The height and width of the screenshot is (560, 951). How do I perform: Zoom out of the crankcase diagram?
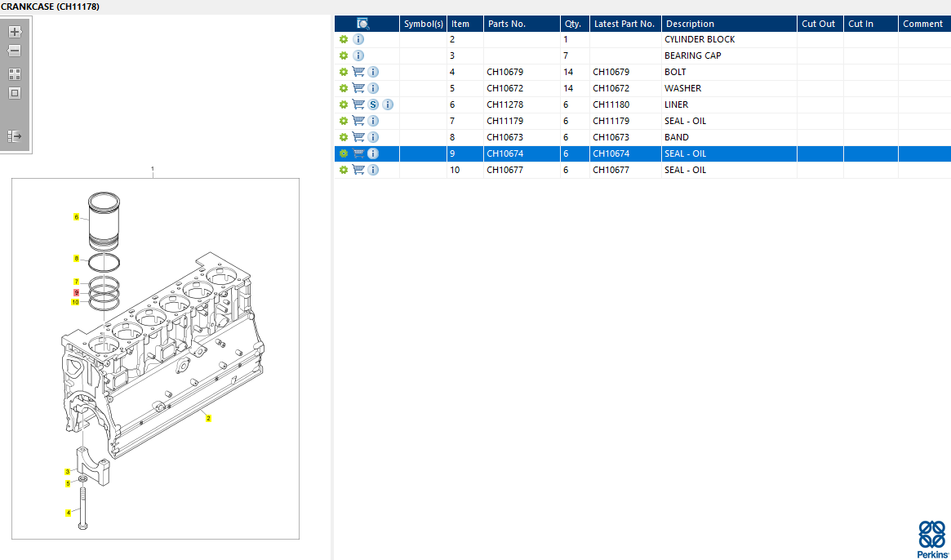point(15,51)
